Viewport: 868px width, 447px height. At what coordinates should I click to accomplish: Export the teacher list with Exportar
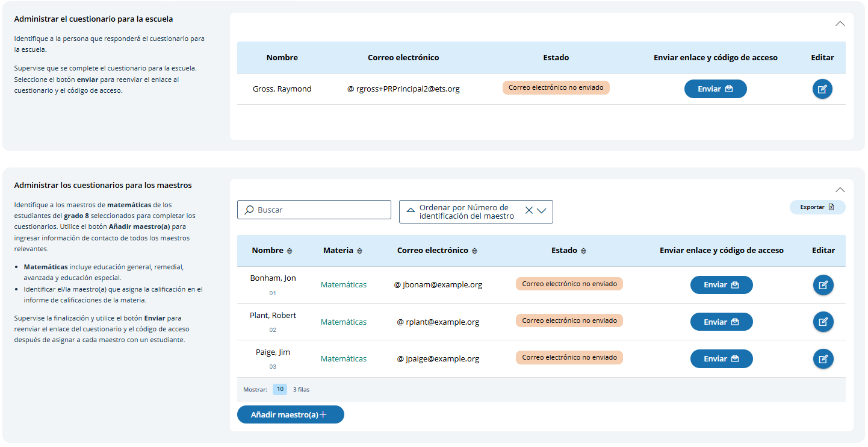click(817, 207)
